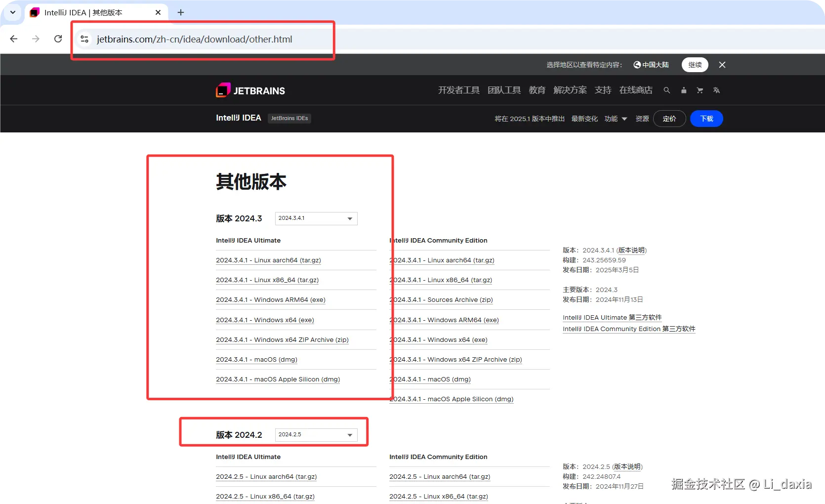Expand the 功能 dropdown menu
The width and height of the screenshot is (825, 504).
point(615,119)
